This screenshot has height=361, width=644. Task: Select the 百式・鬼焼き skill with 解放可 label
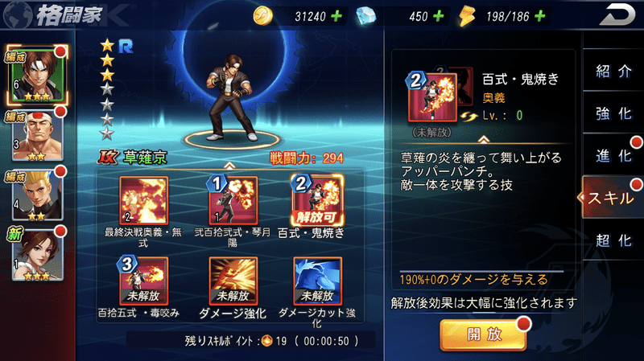tap(316, 201)
